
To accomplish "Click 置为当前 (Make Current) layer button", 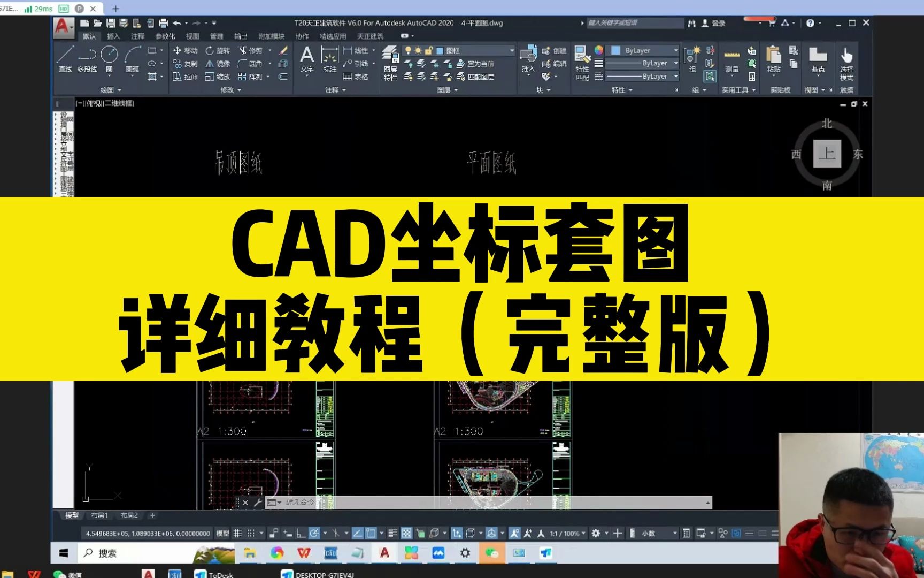I will [x=475, y=64].
